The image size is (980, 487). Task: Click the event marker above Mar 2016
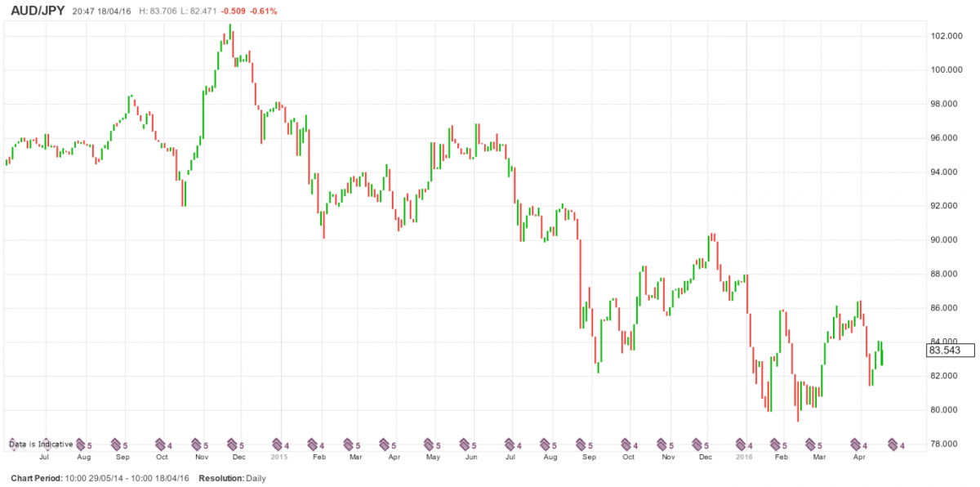click(813, 445)
